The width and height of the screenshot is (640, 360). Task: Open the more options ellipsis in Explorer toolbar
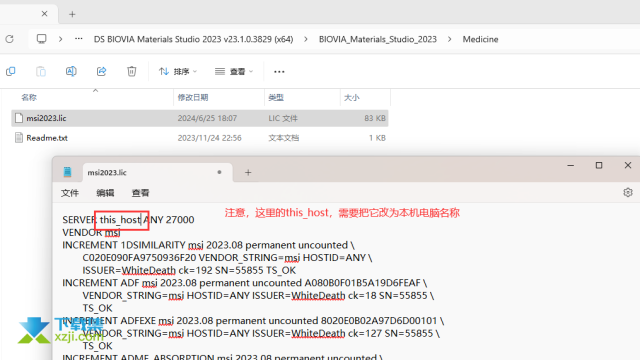[279, 72]
